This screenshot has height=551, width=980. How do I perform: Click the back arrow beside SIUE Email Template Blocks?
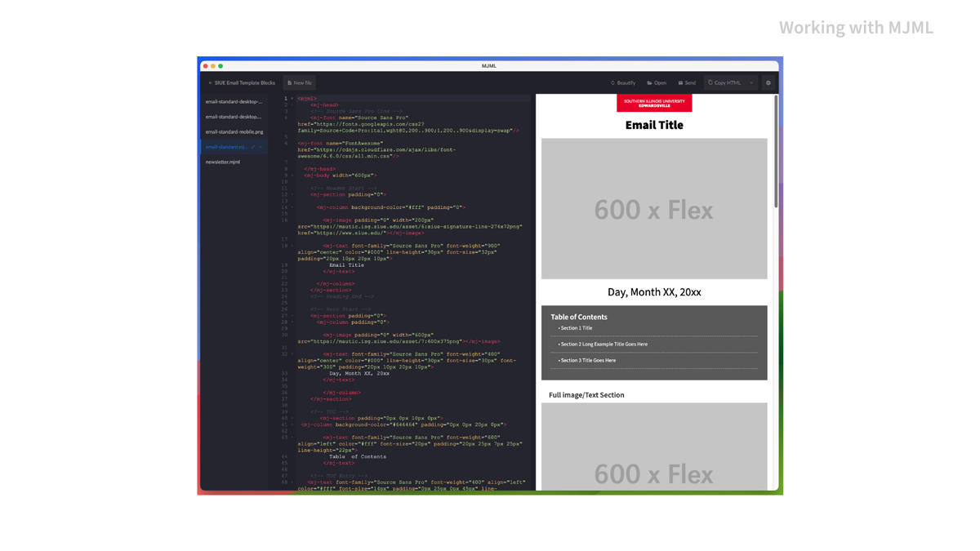pyautogui.click(x=210, y=82)
